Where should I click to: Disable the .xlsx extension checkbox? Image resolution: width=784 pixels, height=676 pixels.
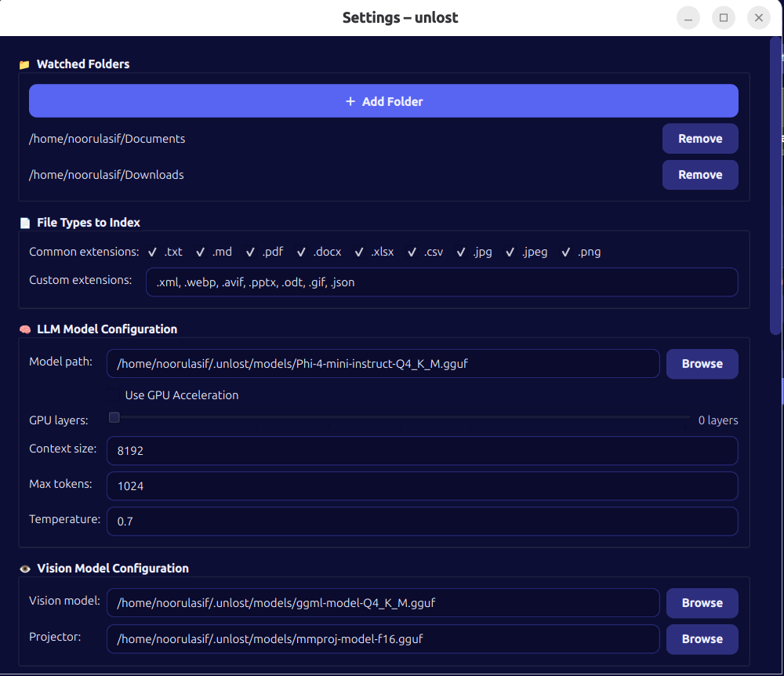359,252
